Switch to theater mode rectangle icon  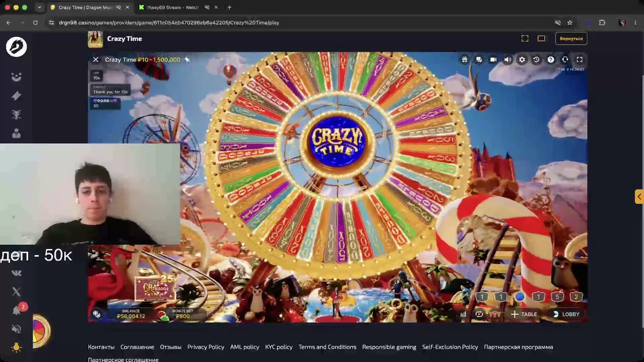pyautogui.click(x=541, y=39)
